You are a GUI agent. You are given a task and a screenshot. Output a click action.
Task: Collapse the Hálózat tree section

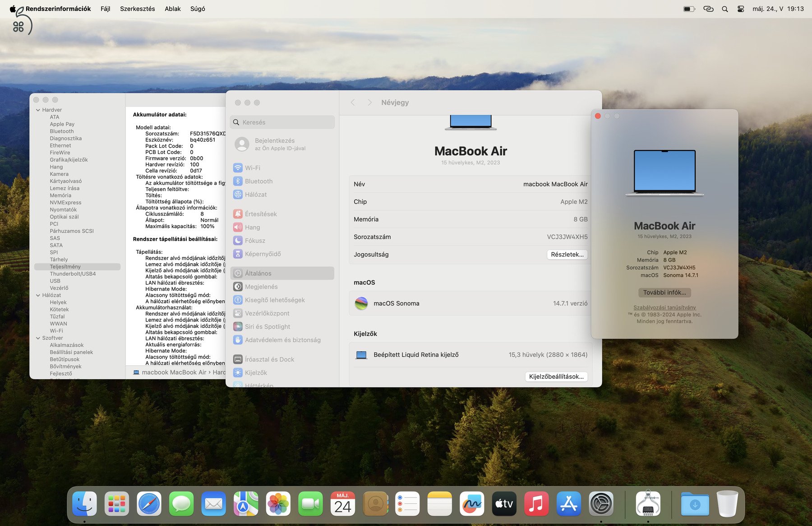coord(38,295)
